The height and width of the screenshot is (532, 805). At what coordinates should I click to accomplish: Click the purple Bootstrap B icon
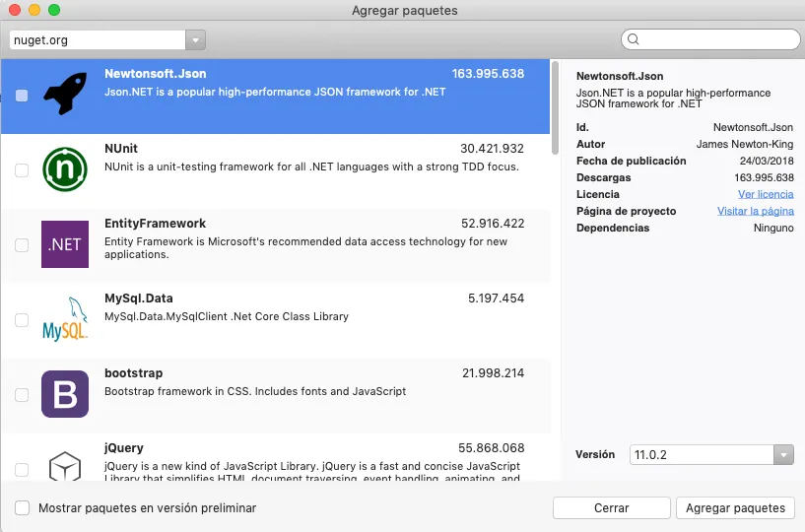point(65,394)
